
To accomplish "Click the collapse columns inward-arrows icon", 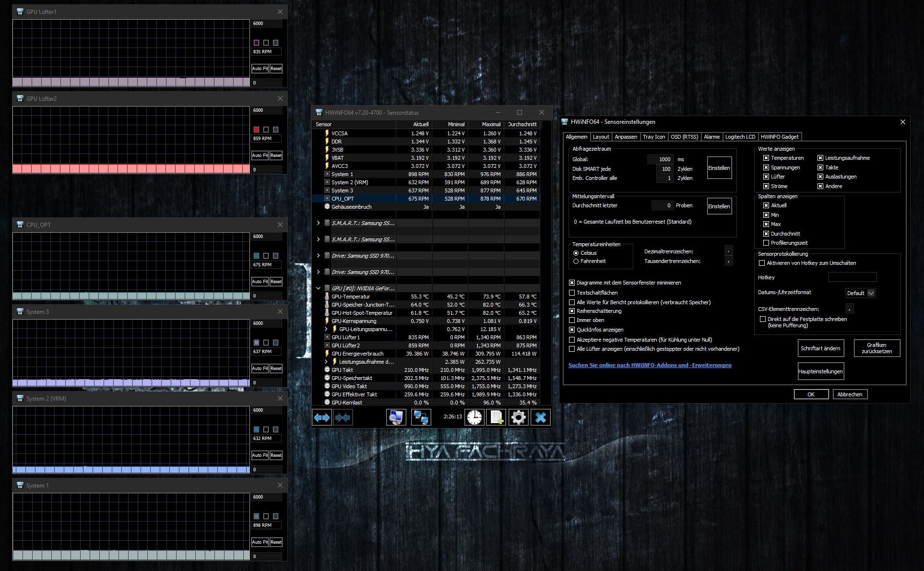I will tap(343, 417).
